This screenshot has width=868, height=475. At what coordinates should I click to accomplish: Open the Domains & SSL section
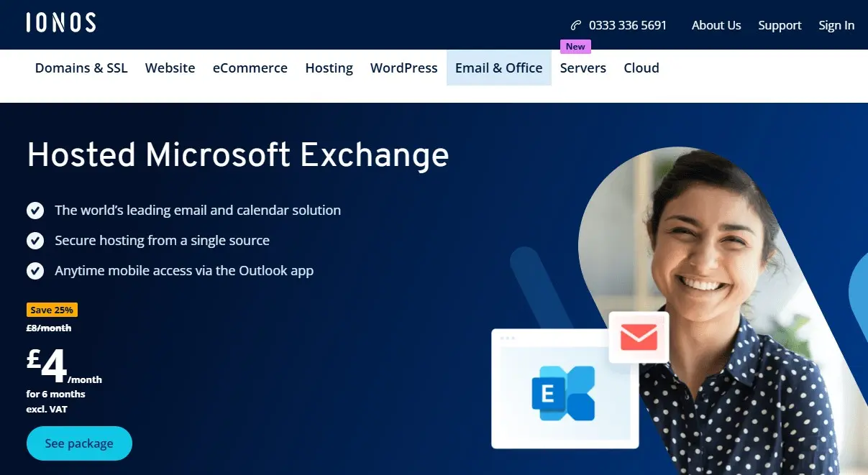click(81, 68)
